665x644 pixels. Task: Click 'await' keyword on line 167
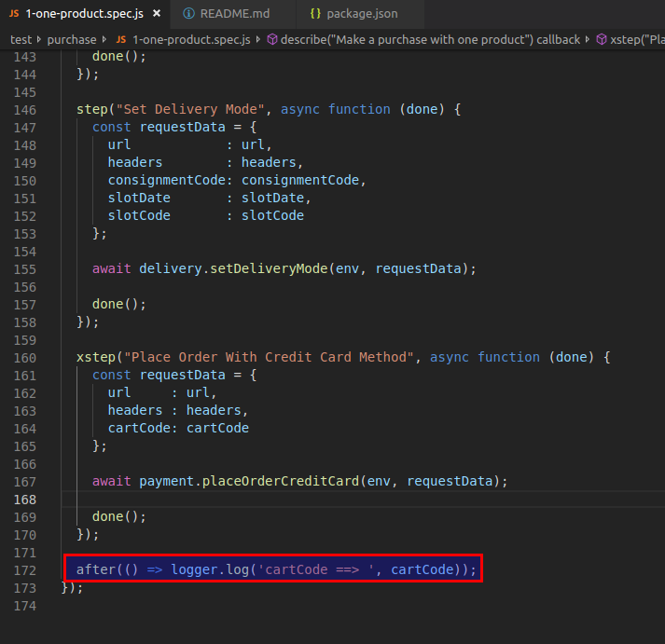(x=112, y=481)
